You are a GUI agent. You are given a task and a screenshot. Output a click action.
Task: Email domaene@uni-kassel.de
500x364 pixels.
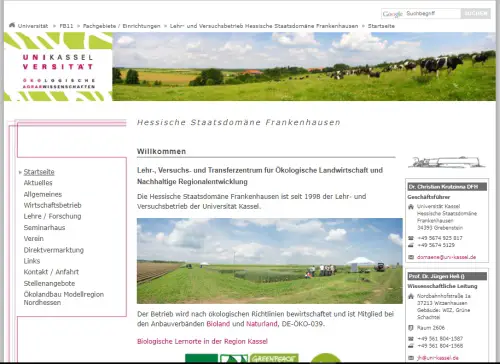(446, 257)
